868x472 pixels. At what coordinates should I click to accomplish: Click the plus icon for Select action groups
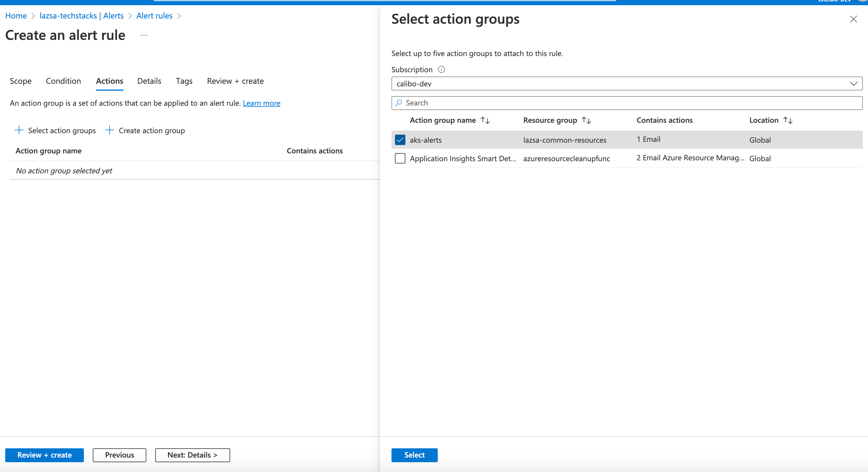click(19, 130)
